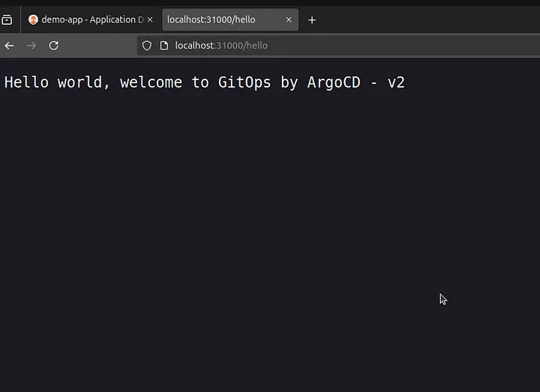Open the tracking protection shield panel

(x=147, y=46)
